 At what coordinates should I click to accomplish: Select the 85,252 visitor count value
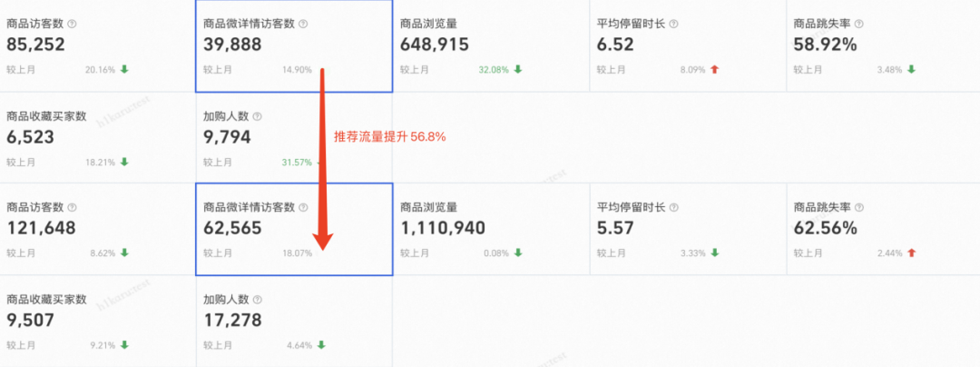pyautogui.click(x=35, y=45)
